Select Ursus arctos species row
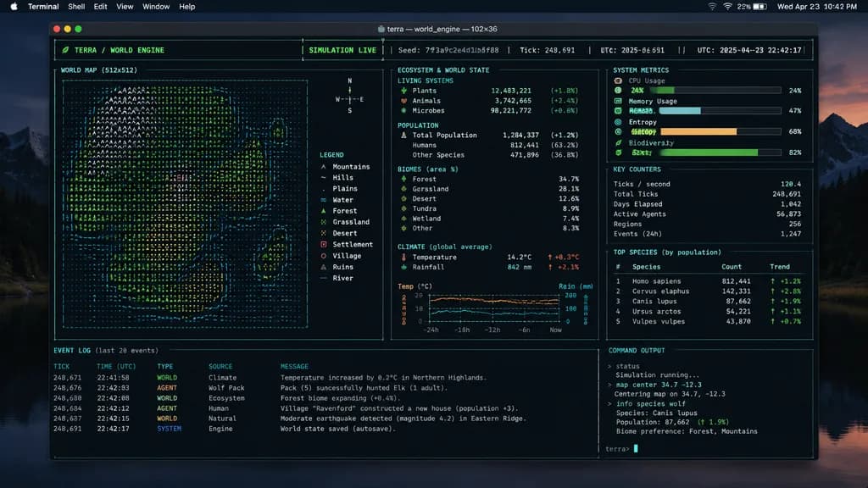 [x=708, y=312]
